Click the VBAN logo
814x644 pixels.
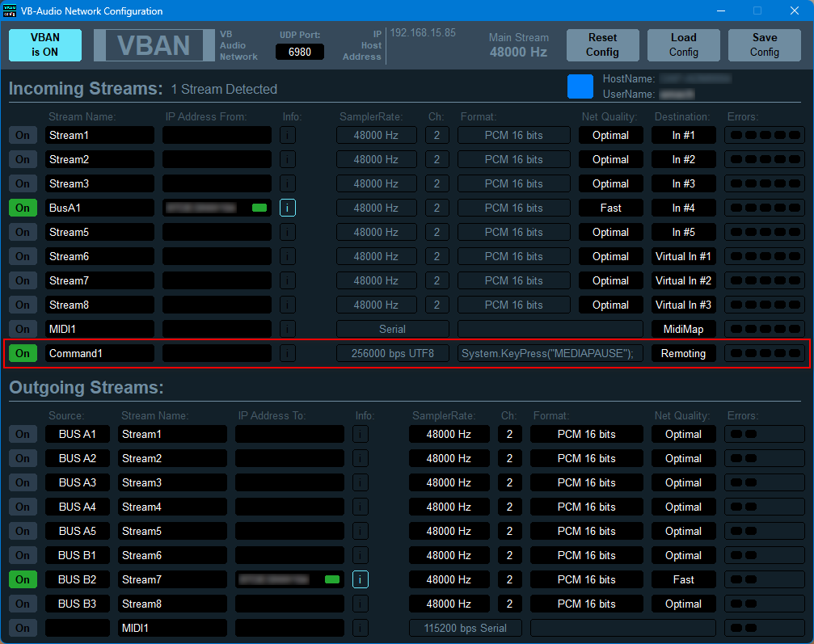point(154,45)
